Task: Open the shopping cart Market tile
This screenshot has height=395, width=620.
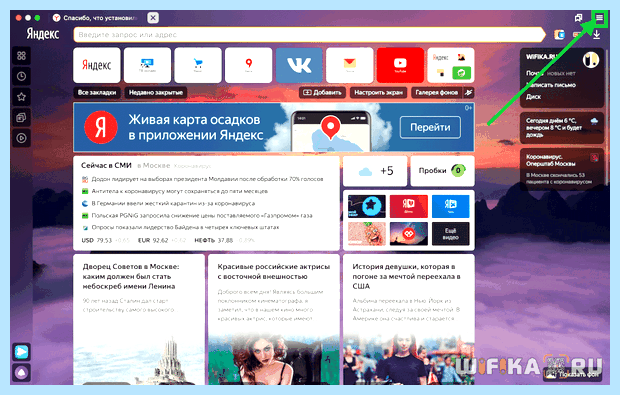Action: pyautogui.click(x=198, y=65)
